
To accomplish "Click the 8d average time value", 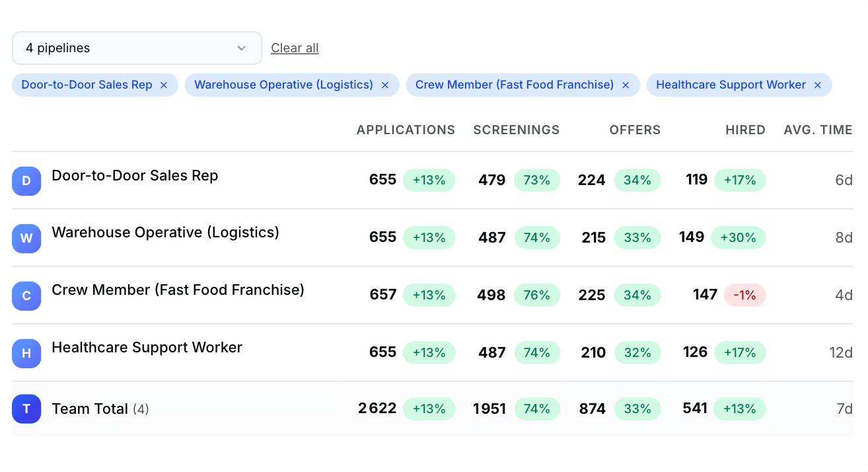I will [844, 237].
